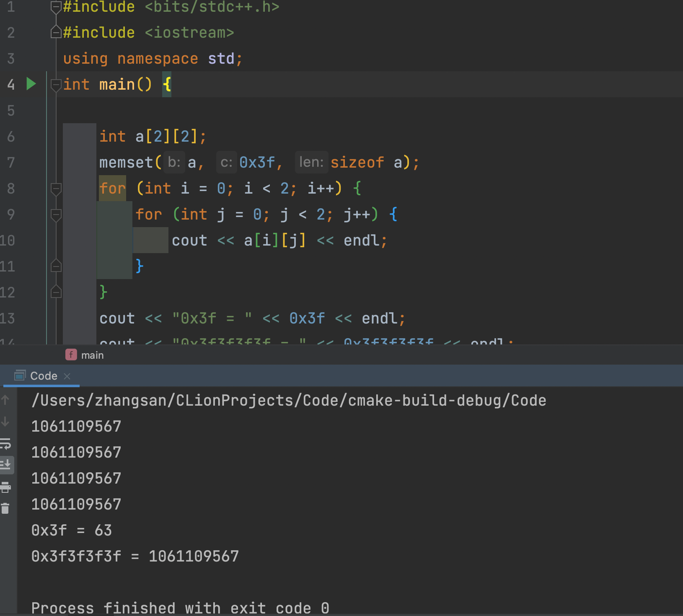Click the up stack trace arrow in console
The image size is (683, 616).
5,400
